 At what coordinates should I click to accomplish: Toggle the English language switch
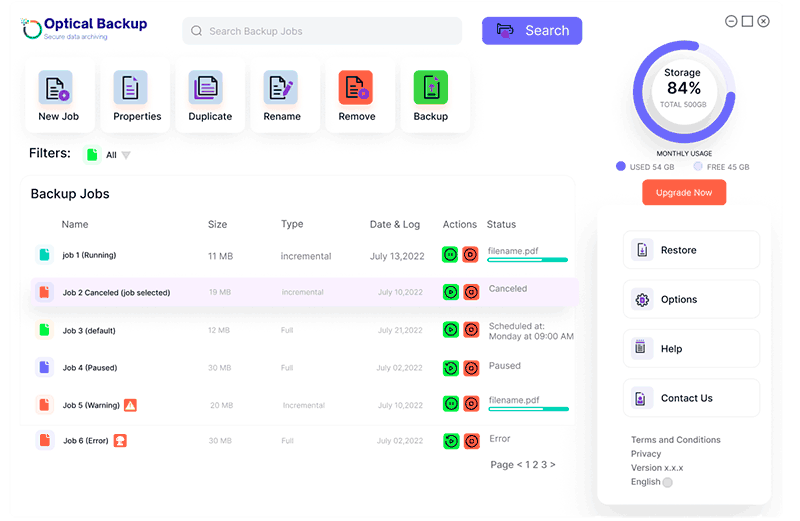tap(667, 482)
